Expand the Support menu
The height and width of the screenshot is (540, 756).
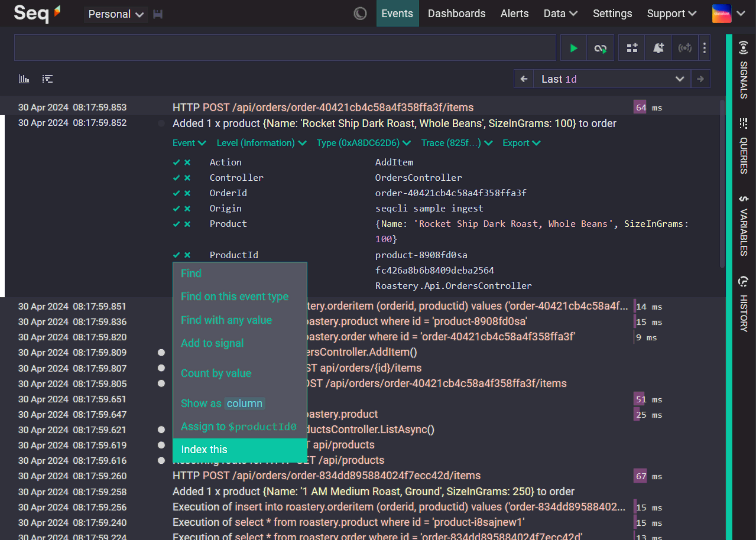point(672,14)
